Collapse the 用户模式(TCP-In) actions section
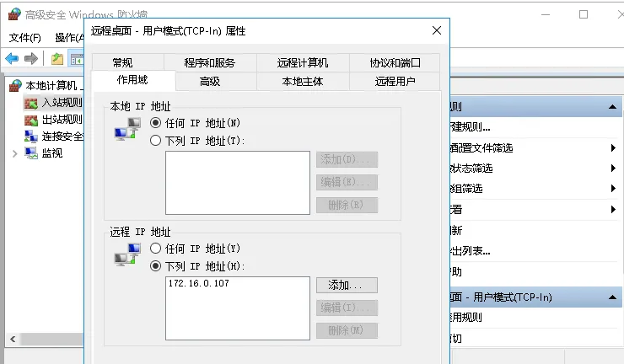Viewport: 624px width, 364px height. pos(613,297)
